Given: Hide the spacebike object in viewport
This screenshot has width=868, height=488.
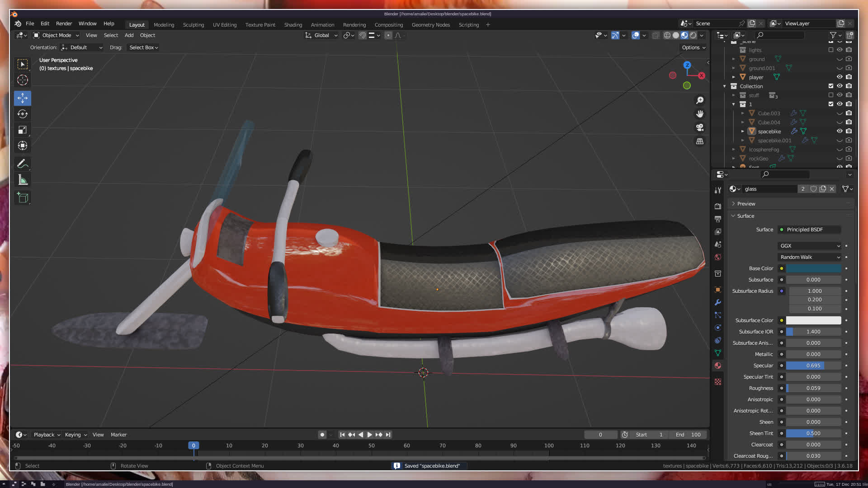Looking at the screenshot, I should click(840, 131).
